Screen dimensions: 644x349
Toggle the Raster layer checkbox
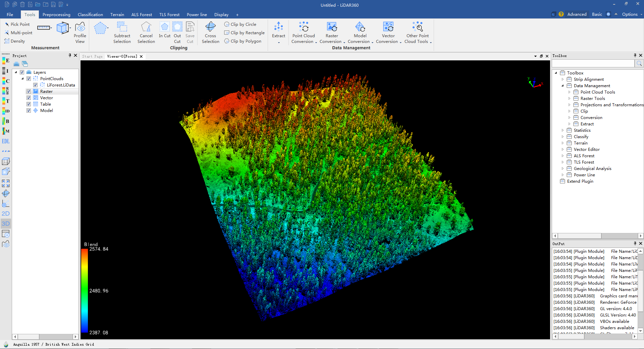pos(29,92)
